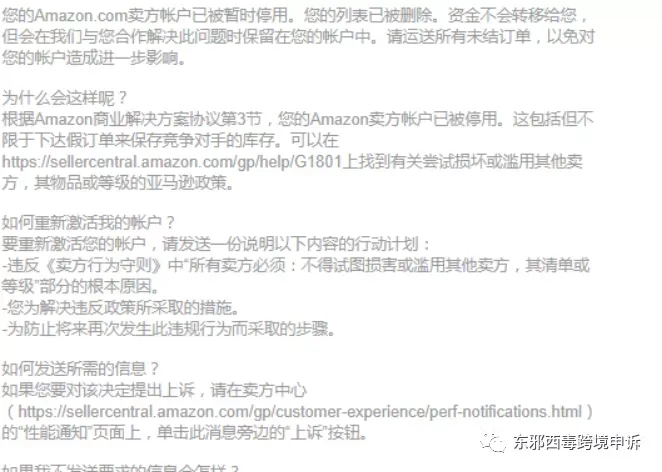This screenshot has width=662, height=472.
Task: Open the sellercentral help/G1801 link
Action: pos(171,162)
